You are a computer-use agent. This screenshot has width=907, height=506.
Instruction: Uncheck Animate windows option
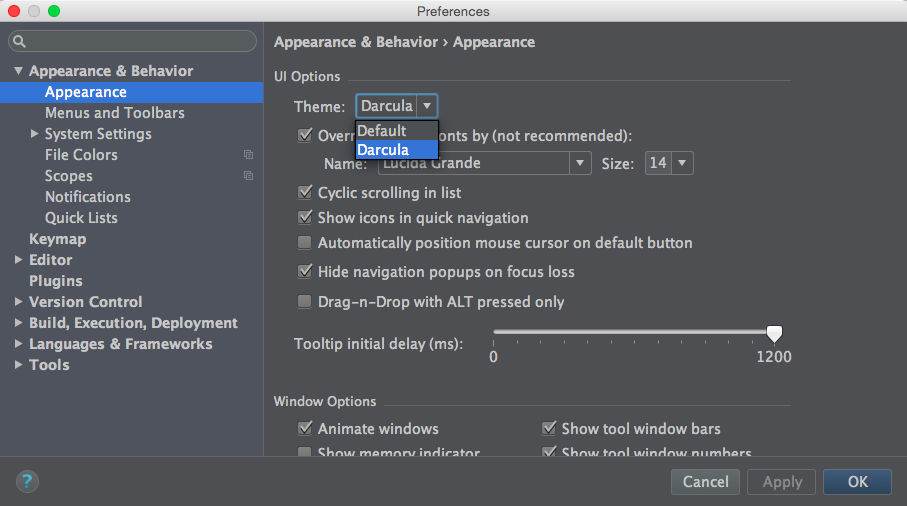[305, 428]
